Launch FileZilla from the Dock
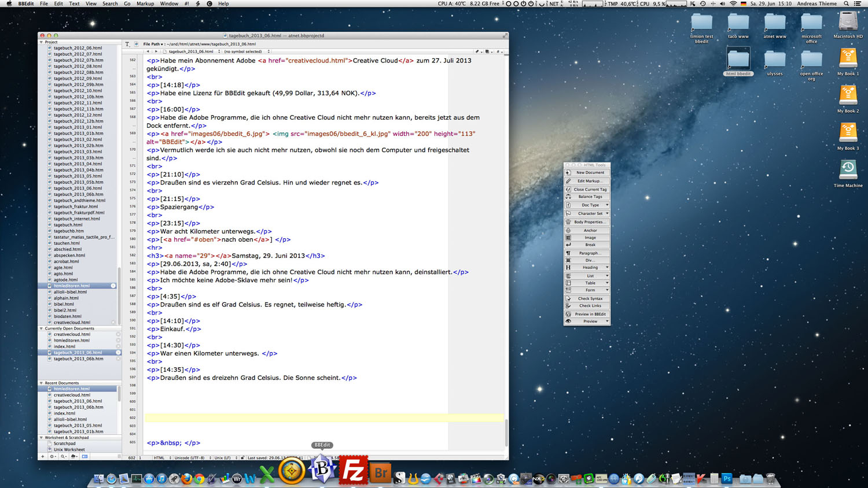 [x=353, y=469]
